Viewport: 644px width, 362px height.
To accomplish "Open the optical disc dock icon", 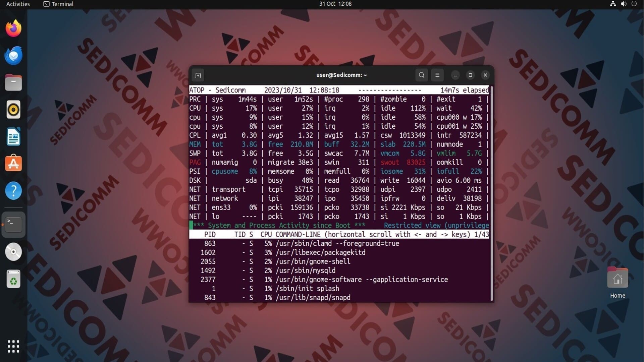I will pos(13,252).
